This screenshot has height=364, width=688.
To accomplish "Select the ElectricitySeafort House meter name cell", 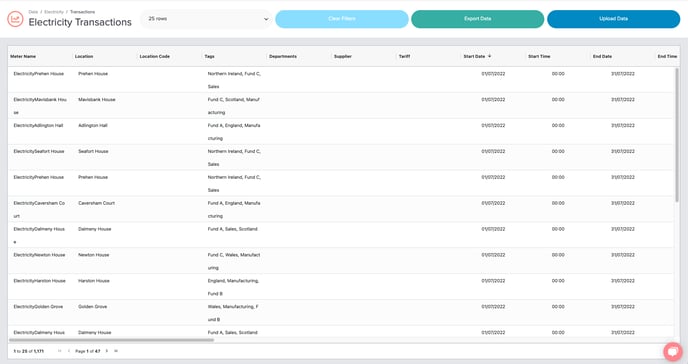I will point(40,157).
